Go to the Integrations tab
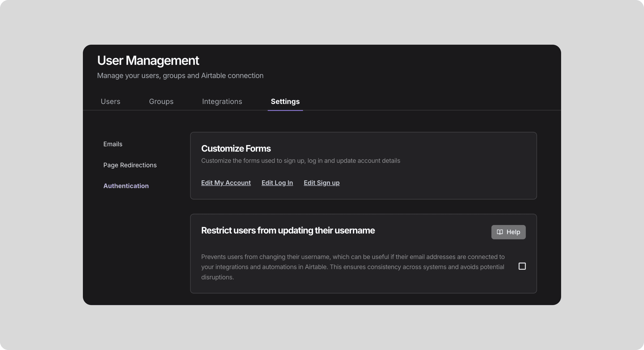This screenshot has width=644, height=350. tap(222, 101)
